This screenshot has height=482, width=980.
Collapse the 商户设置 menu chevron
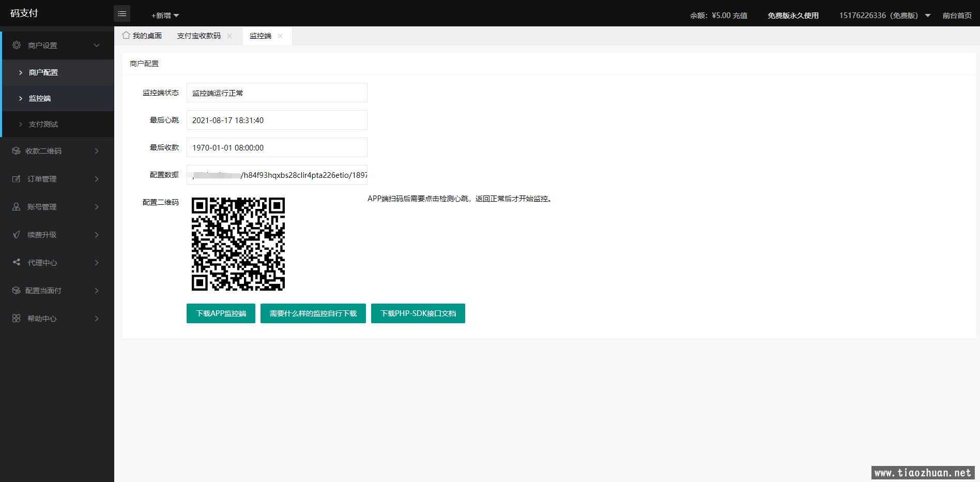click(97, 46)
